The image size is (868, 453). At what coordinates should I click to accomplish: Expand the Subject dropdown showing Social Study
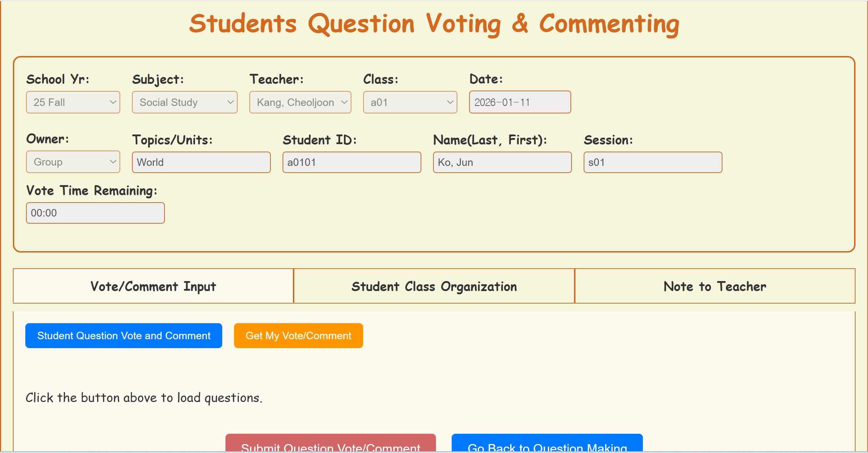[x=184, y=102]
